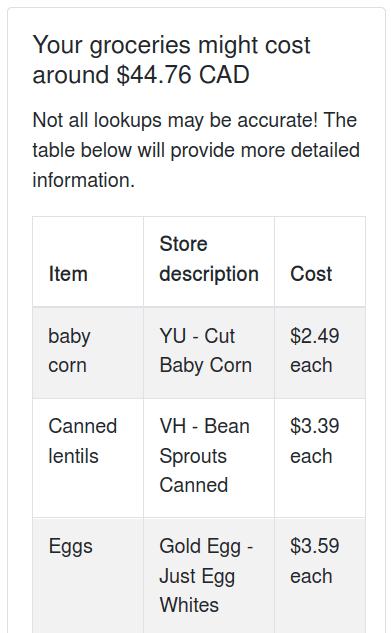Click the $2.49 each cost cell
The image size is (391, 633).
pyautogui.click(x=320, y=352)
